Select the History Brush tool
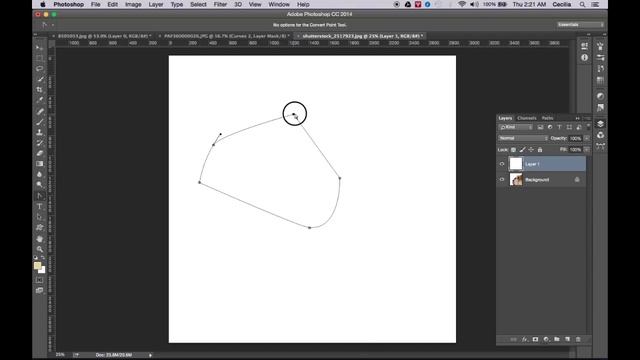The width and height of the screenshot is (640, 360). (40, 143)
